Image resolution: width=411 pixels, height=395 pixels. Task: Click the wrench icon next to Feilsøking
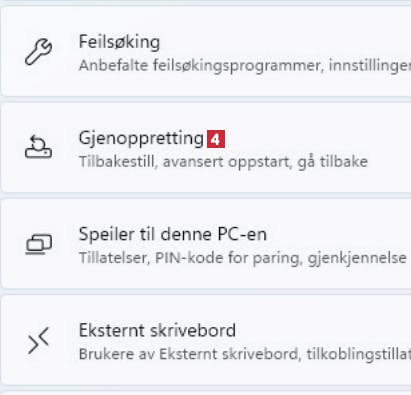coord(38,52)
